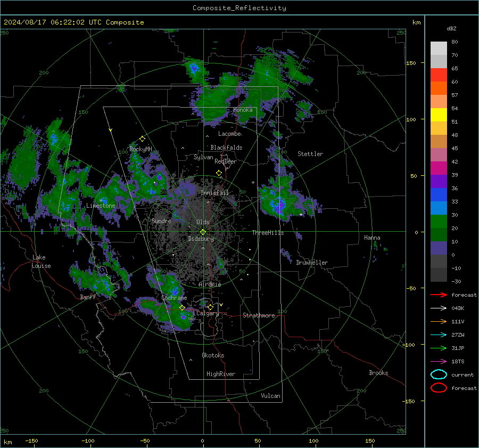Click the orange swatch between 60 and 57 dBZ
Viewport: 479px width, 448px height.
coord(439,88)
